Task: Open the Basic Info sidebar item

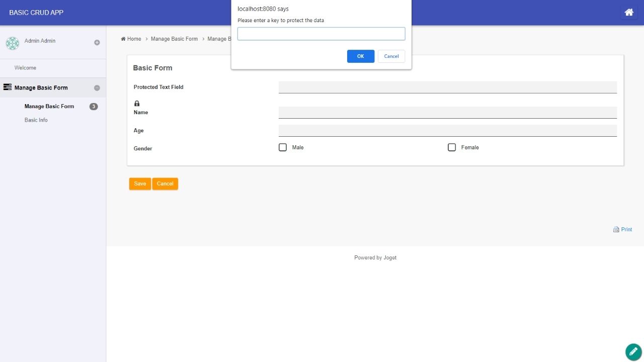Action: pyautogui.click(x=36, y=120)
